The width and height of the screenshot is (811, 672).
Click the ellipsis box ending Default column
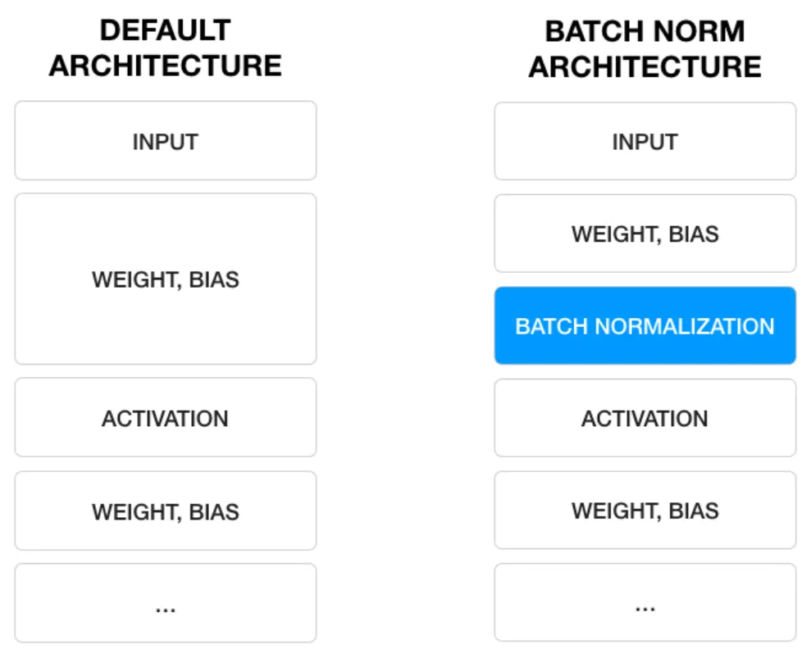(x=166, y=603)
